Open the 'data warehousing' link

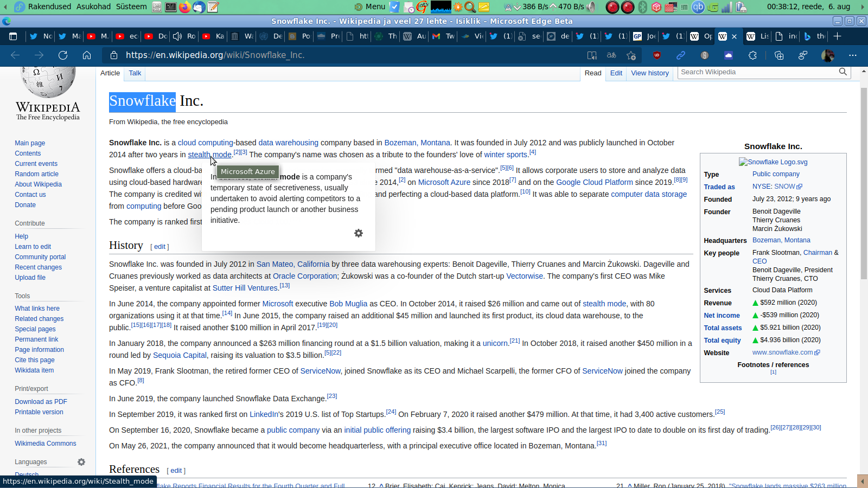coord(289,143)
